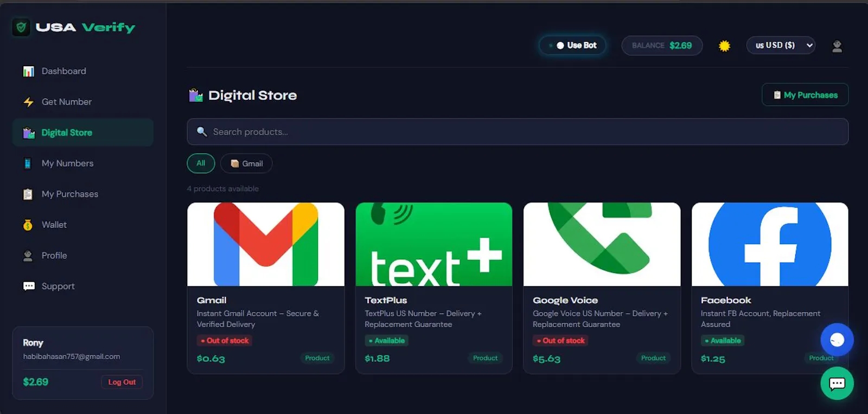Open the user avatar icon in header

(837, 46)
